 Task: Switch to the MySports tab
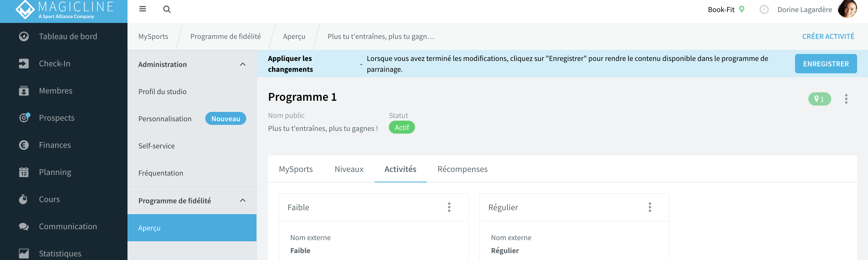click(x=296, y=169)
